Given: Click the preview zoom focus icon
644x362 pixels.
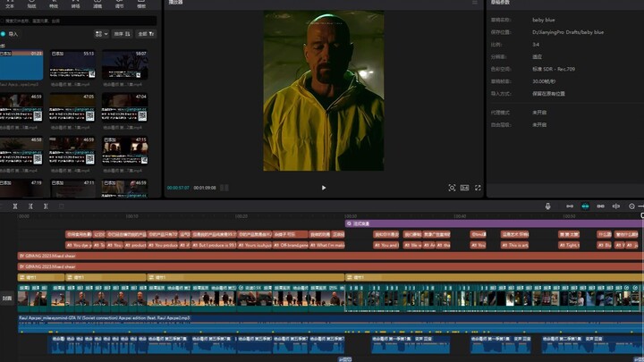Looking at the screenshot, I should click(452, 188).
